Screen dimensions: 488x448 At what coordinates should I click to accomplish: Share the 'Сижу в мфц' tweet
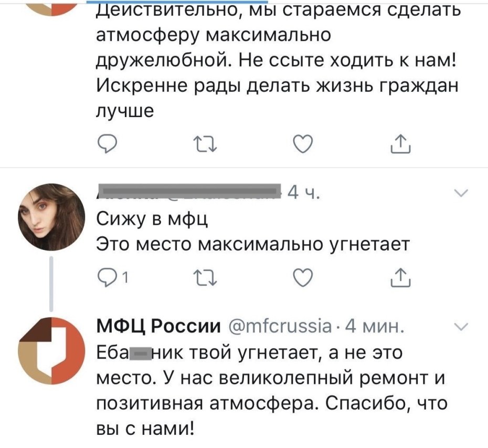pyautogui.click(x=401, y=278)
